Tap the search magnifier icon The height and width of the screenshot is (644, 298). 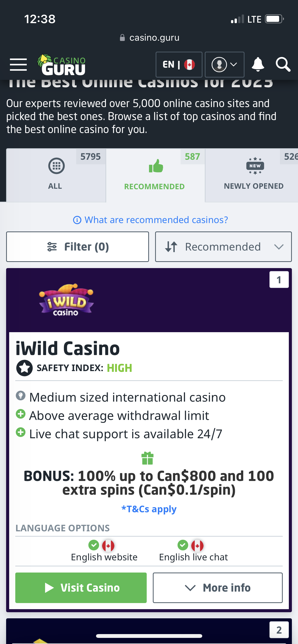[283, 64]
